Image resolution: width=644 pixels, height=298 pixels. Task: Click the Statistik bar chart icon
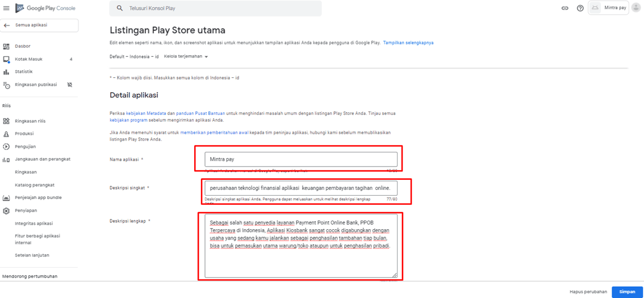6,72
